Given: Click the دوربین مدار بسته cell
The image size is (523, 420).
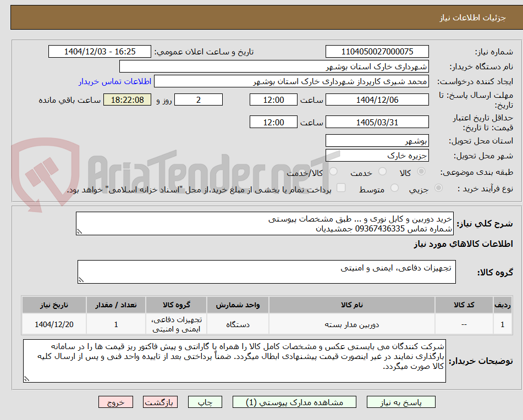Looking at the screenshot, I should click(x=352, y=324).
